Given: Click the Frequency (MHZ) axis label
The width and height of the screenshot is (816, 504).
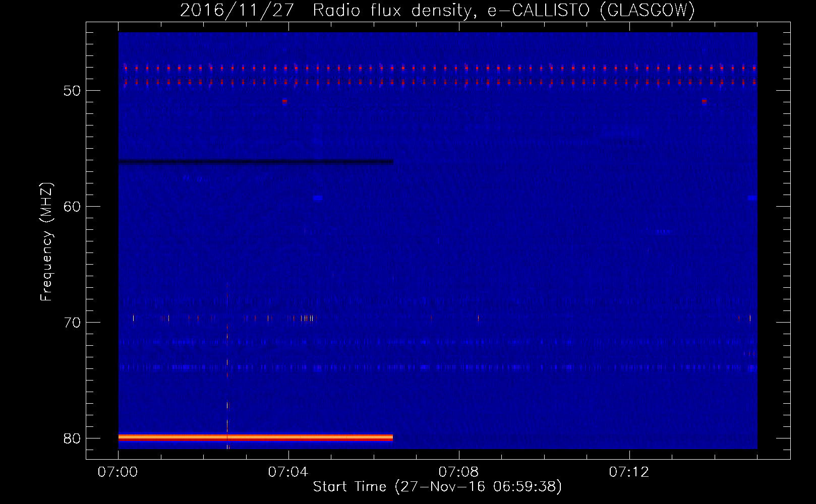Looking at the screenshot, I should 46,242.
